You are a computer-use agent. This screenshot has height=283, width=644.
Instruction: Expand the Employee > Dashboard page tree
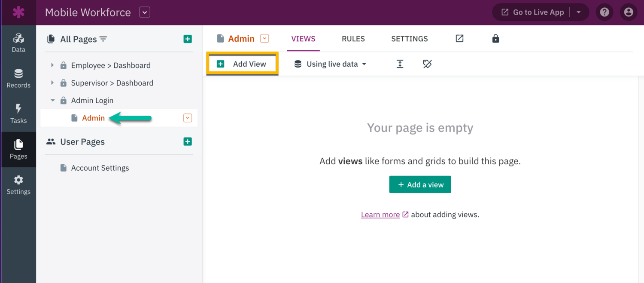pos(52,65)
